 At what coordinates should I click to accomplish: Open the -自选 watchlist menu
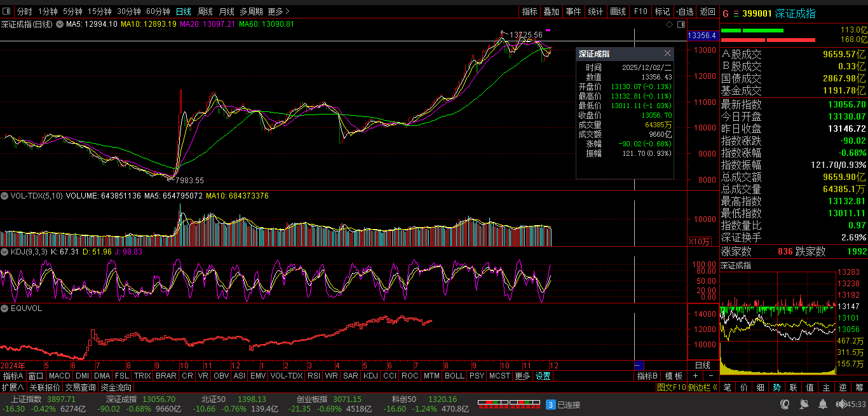coord(684,11)
